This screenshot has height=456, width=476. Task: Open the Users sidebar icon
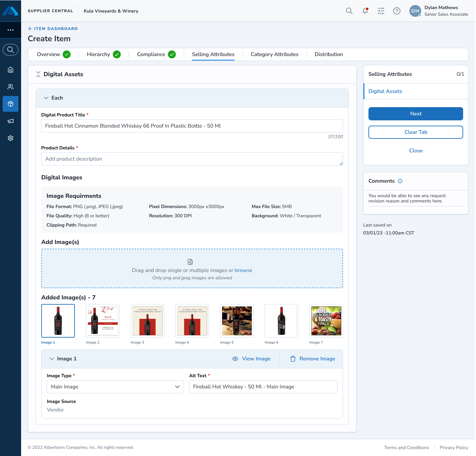pos(10,87)
